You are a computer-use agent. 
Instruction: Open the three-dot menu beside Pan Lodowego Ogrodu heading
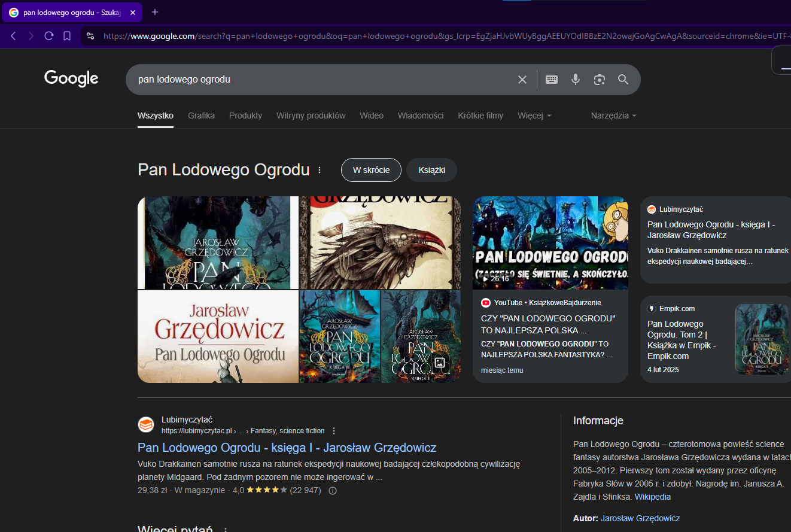pos(320,170)
